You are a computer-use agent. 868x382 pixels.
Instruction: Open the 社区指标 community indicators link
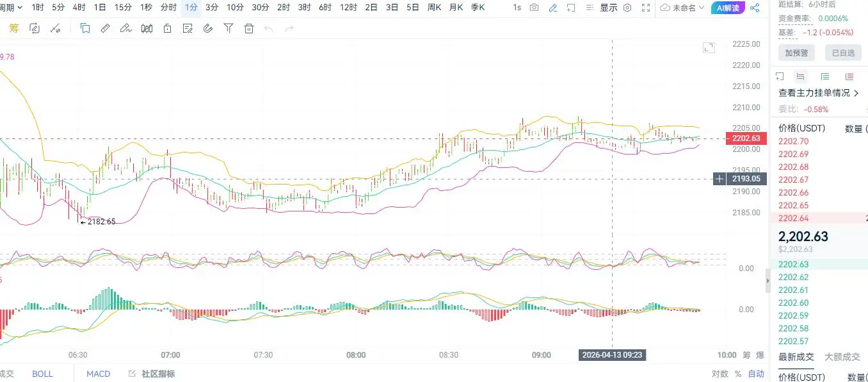[x=158, y=374]
